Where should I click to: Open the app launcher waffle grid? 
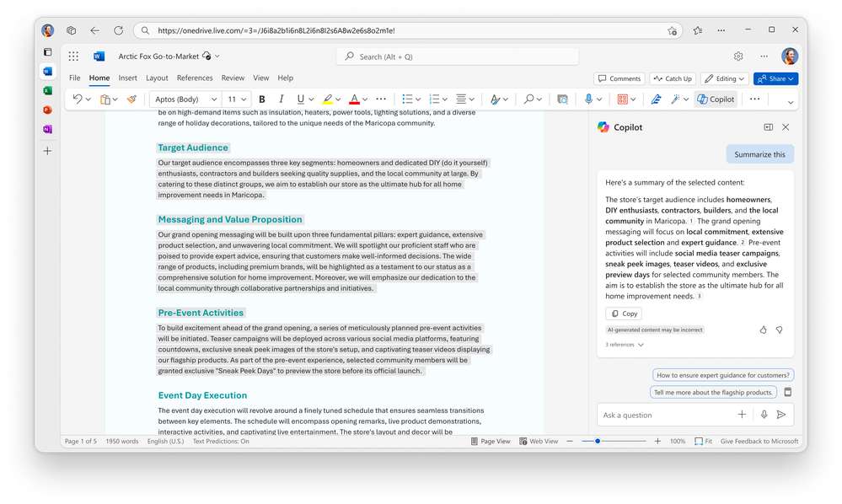pos(73,56)
